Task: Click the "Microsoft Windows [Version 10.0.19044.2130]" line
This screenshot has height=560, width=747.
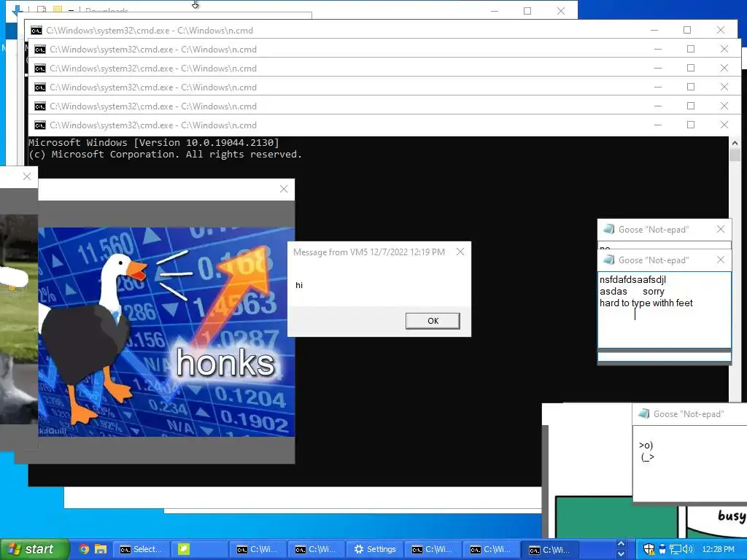Action: pyautogui.click(x=153, y=142)
